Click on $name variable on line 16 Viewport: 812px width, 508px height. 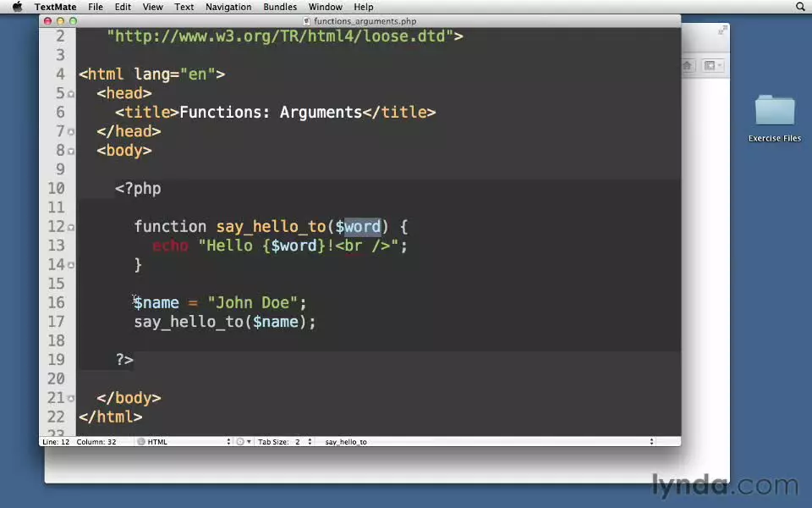click(156, 303)
